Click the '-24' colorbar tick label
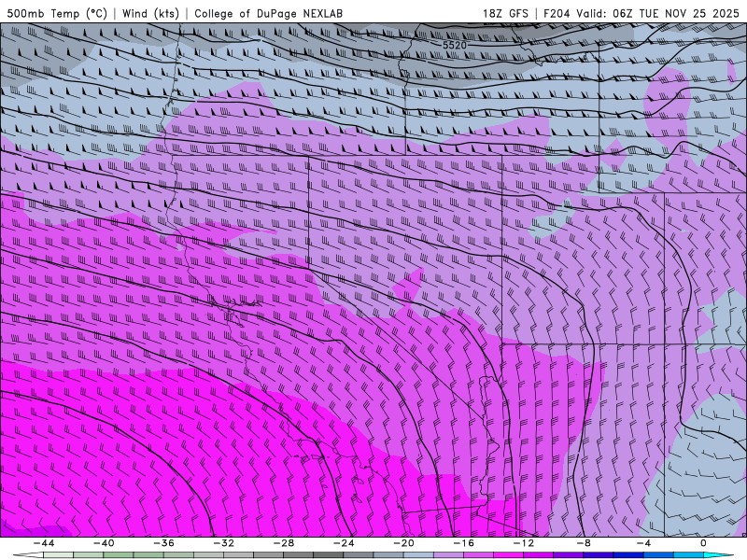Viewport: 747px width, 560px height. tap(344, 543)
